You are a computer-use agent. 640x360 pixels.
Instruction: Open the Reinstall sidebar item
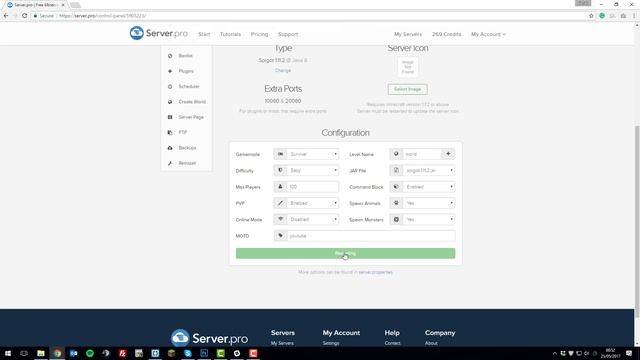coord(187,163)
